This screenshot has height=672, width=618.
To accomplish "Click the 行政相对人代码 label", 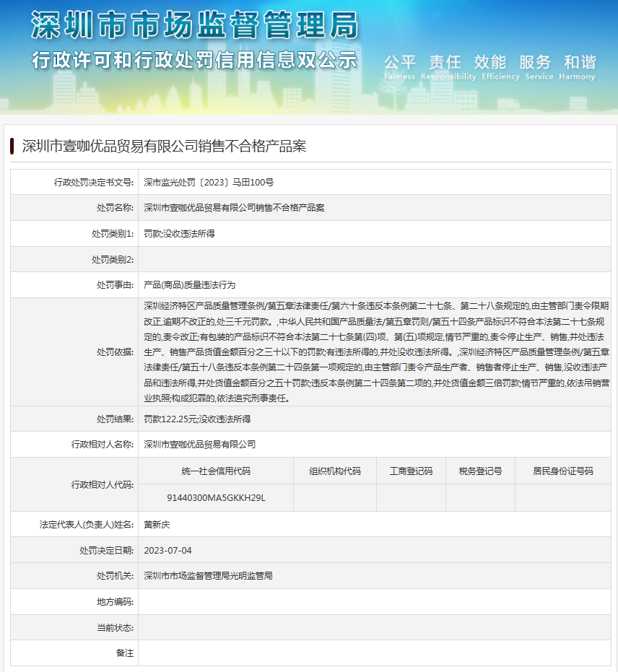I will pos(103,485).
